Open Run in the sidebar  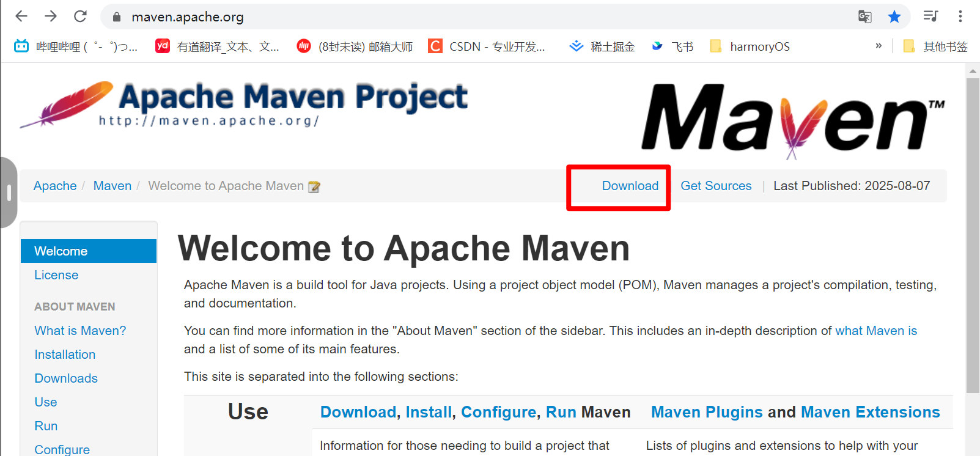[46, 426]
